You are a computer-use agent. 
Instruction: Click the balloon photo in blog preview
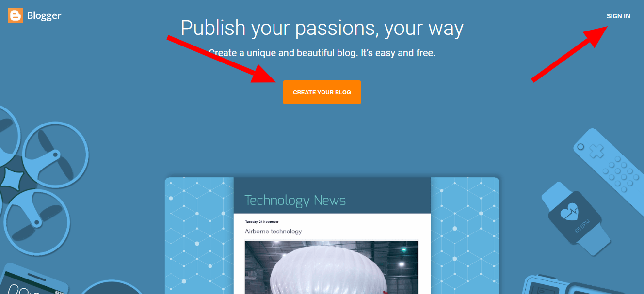pyautogui.click(x=331, y=267)
